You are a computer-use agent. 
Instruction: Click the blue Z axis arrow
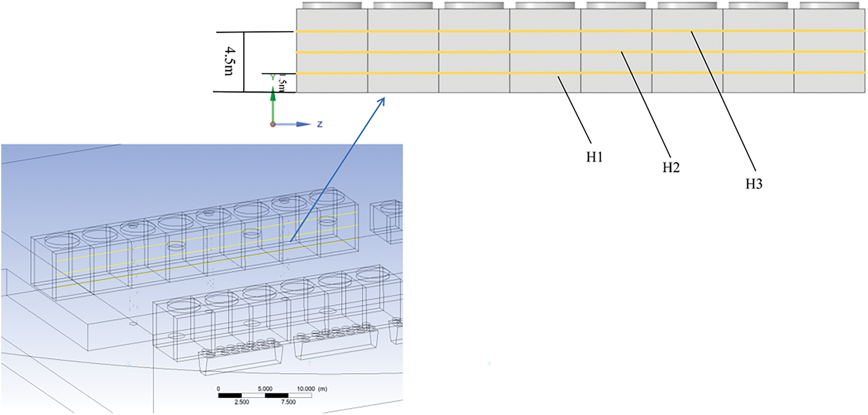coord(303,124)
